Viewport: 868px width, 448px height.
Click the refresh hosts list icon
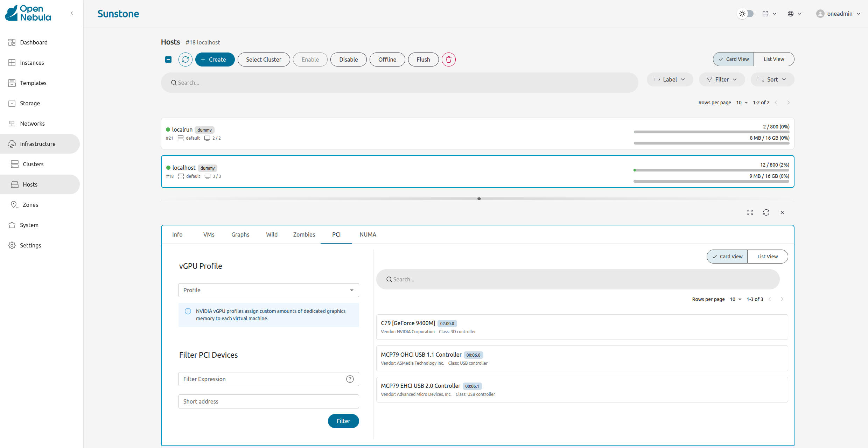(185, 59)
